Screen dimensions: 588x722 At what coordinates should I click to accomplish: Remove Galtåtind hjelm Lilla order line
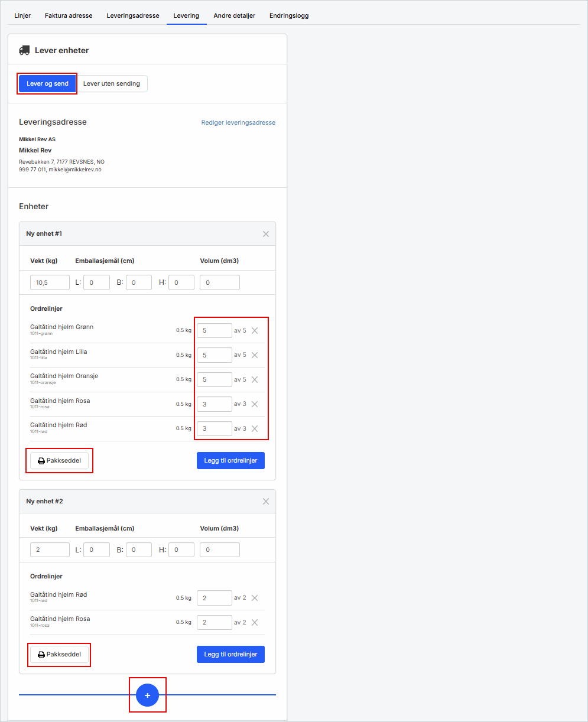[x=255, y=355]
